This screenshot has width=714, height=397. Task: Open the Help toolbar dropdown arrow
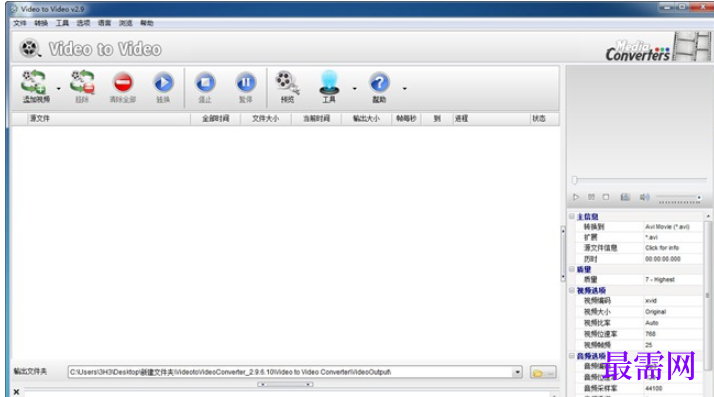pyautogui.click(x=404, y=88)
